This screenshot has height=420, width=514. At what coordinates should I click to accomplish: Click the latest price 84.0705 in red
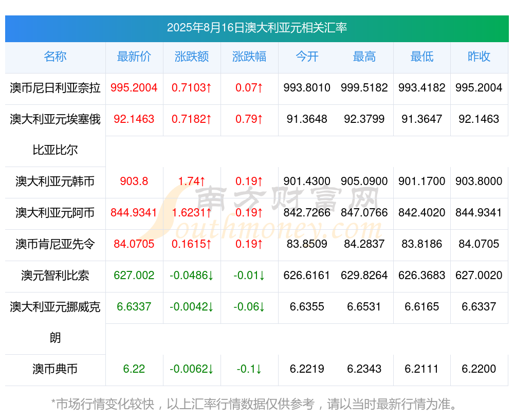pos(134,244)
